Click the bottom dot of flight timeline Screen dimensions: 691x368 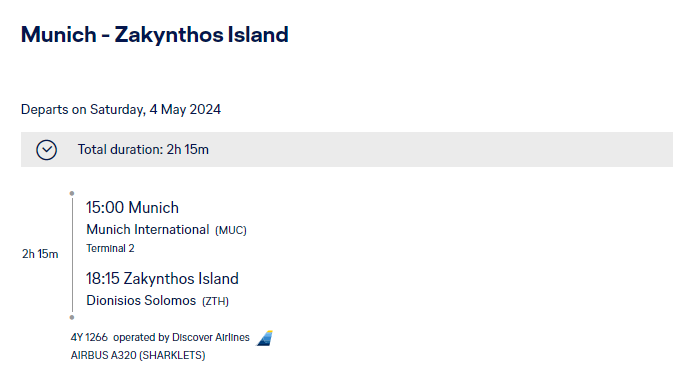pos(72,317)
